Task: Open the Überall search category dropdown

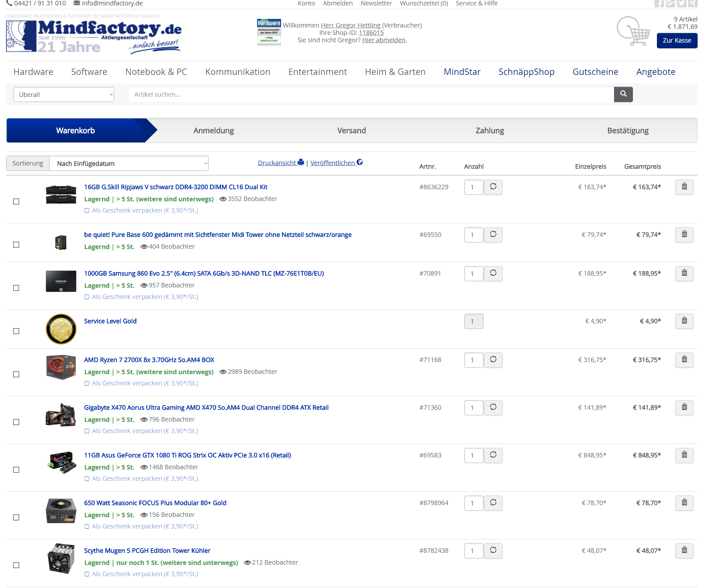Action: (x=64, y=94)
